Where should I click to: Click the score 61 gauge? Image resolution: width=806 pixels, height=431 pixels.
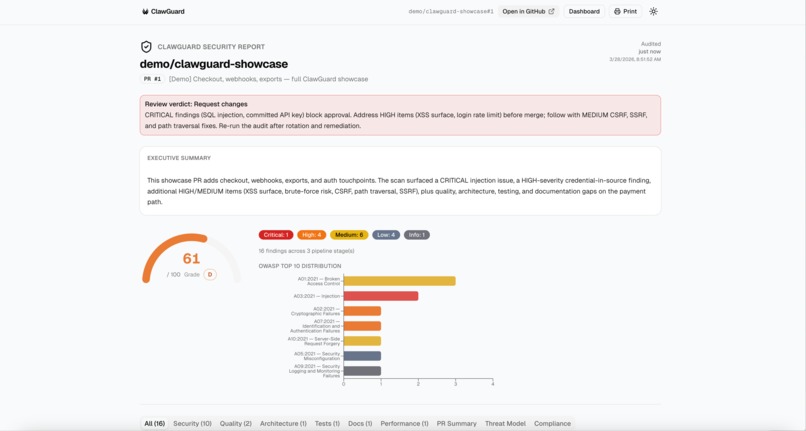[191, 258]
